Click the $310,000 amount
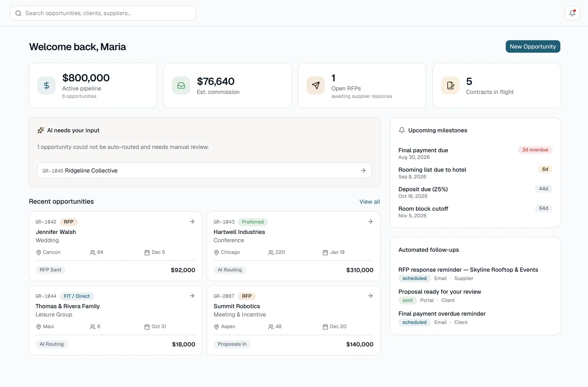The width and height of the screenshot is (588, 387). click(360, 270)
